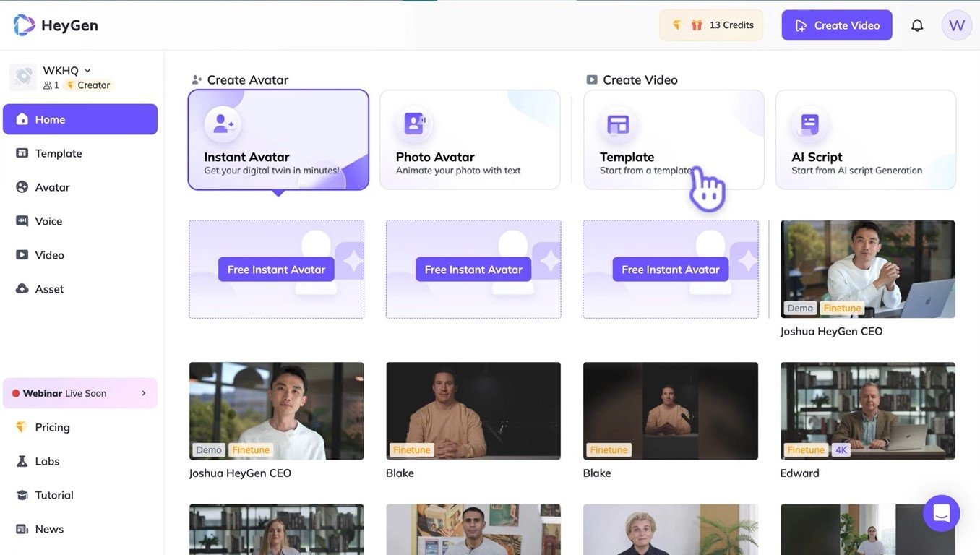Open the chat support bubble
This screenshot has width=980, height=555.
(941, 513)
